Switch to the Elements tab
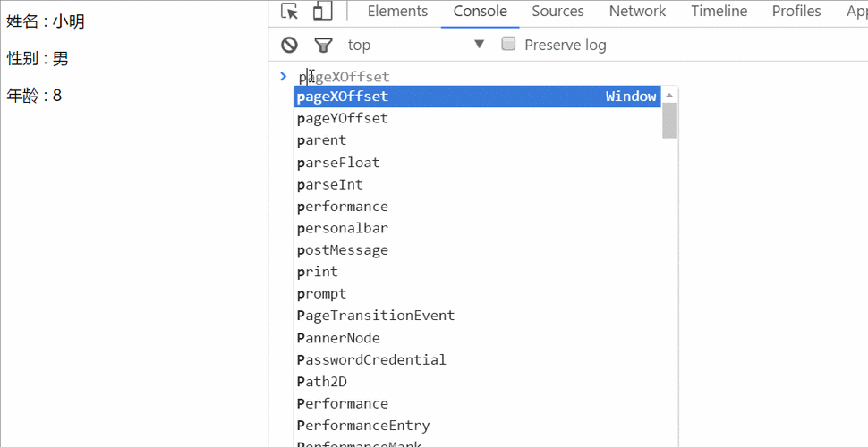868x447 pixels. [397, 12]
